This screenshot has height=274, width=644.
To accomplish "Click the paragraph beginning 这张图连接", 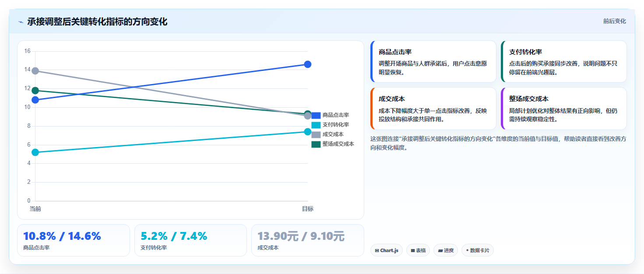I will coord(498,143).
